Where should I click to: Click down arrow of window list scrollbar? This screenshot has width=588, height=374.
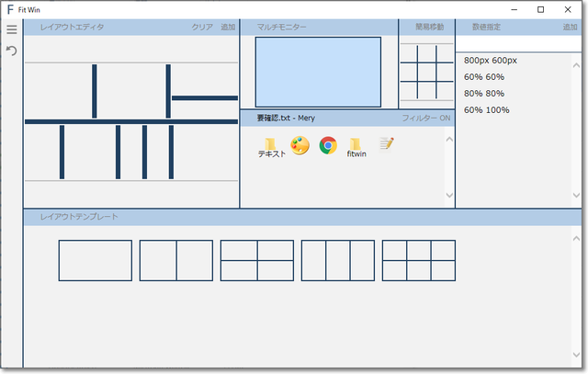tap(449, 195)
